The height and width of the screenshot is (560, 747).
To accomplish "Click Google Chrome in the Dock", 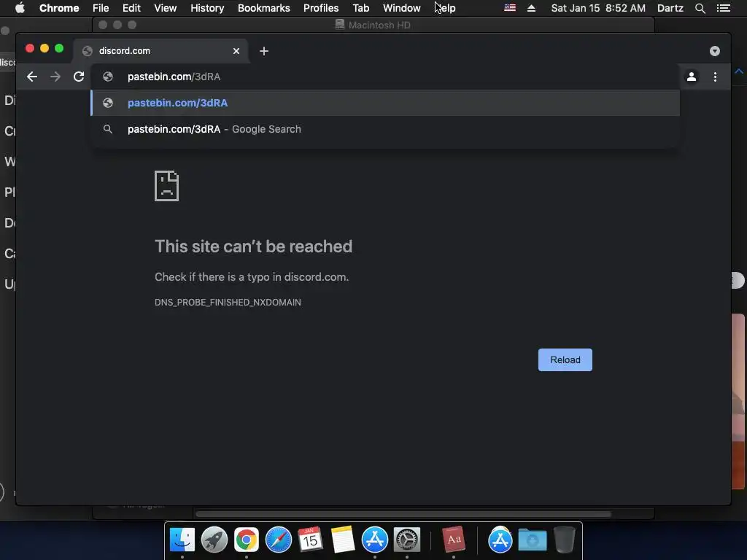I will click(247, 540).
